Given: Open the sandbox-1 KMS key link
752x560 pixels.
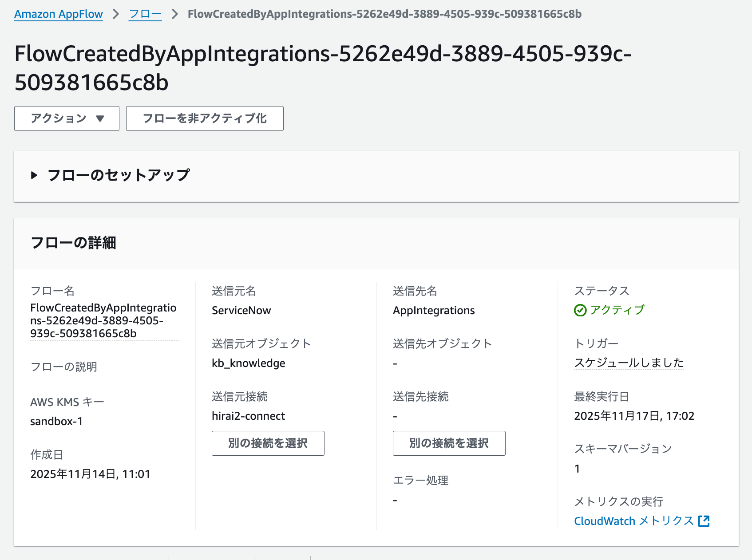Looking at the screenshot, I should coord(56,421).
